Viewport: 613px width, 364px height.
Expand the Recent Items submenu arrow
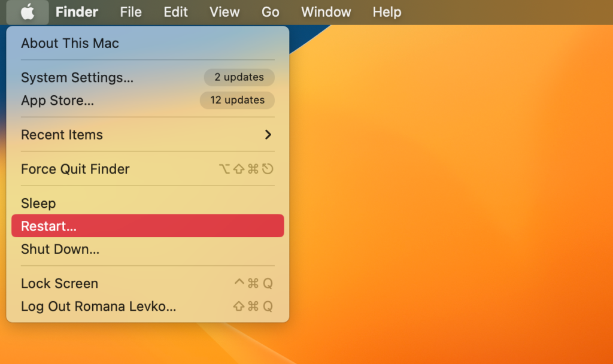pos(268,135)
